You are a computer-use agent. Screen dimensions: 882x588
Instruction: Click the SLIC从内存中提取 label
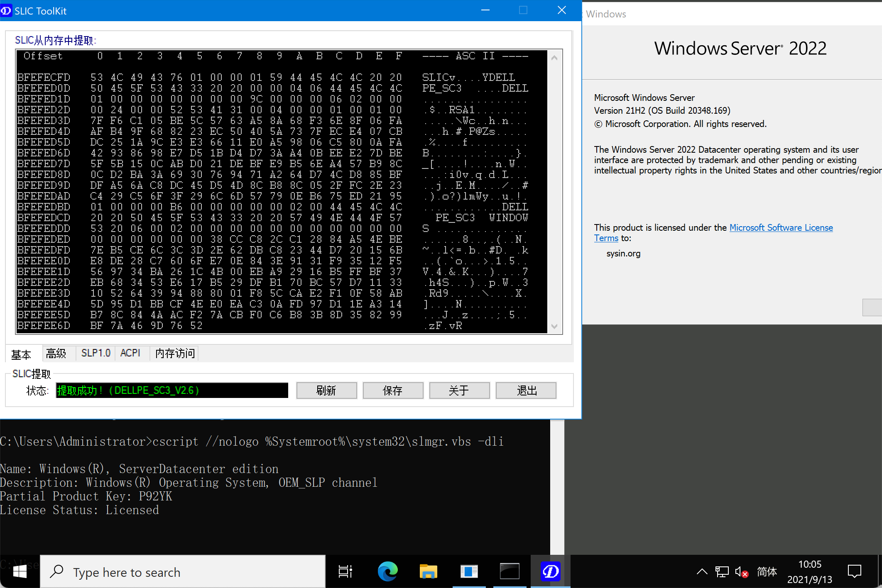[55, 40]
